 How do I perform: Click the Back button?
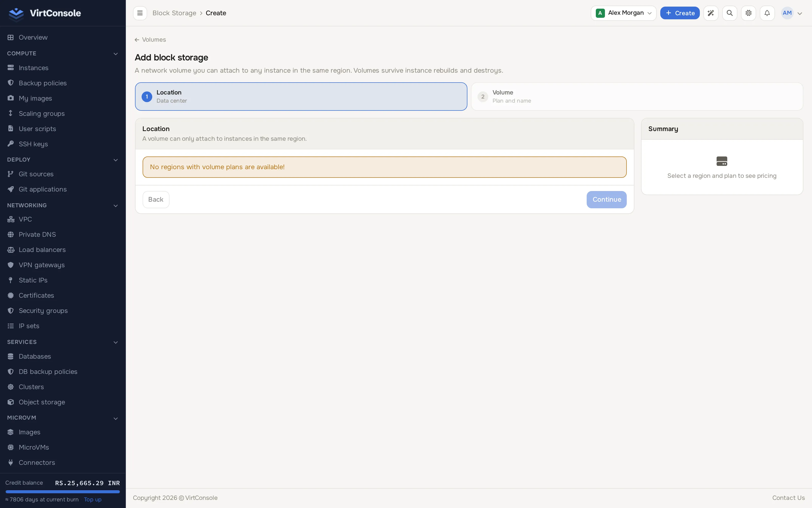(156, 200)
